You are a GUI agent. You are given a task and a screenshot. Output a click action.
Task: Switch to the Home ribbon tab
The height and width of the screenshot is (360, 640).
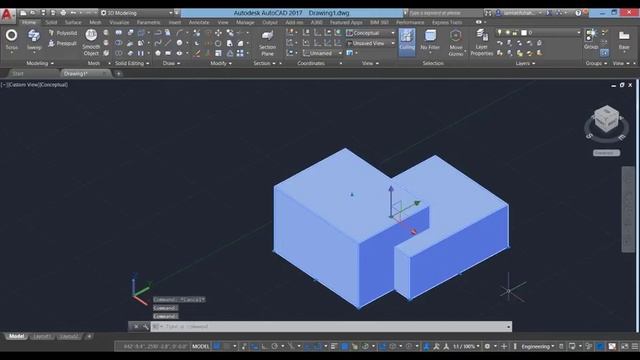(29, 22)
